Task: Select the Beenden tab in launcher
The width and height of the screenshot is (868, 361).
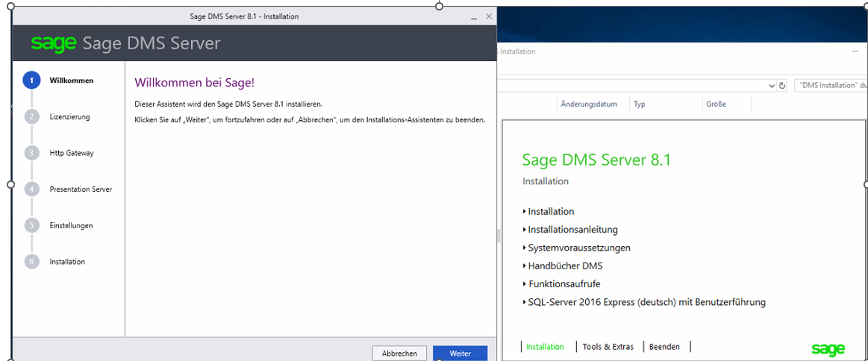Action: (x=664, y=347)
